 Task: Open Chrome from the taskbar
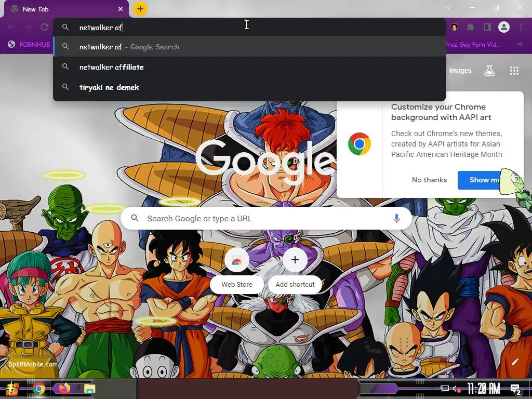(x=39, y=389)
